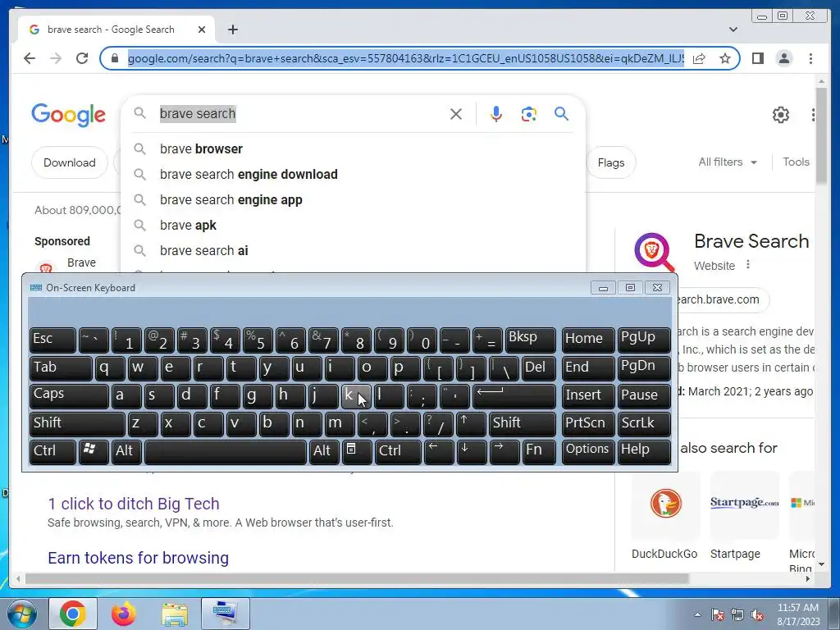This screenshot has width=840, height=630.
Task: Clear the Google search box with the X
Action: [456, 113]
